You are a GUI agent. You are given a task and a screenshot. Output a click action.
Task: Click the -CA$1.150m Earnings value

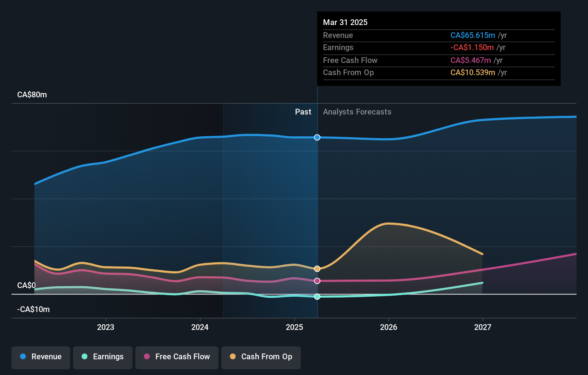point(472,47)
